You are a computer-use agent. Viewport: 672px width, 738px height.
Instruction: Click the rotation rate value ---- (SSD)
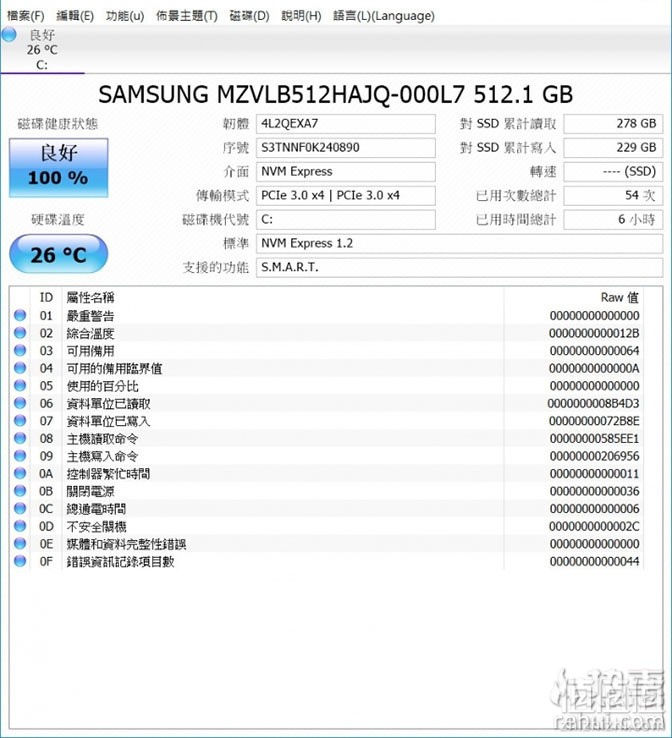tap(613, 172)
